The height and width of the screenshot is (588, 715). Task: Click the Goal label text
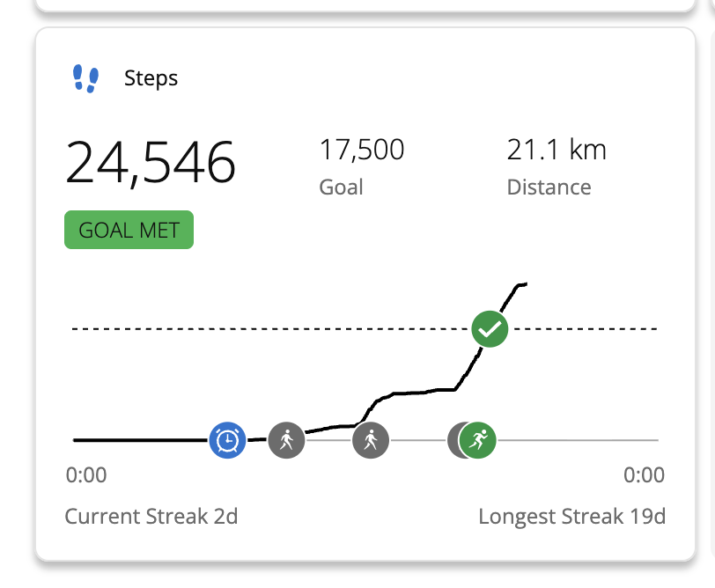[x=341, y=187]
